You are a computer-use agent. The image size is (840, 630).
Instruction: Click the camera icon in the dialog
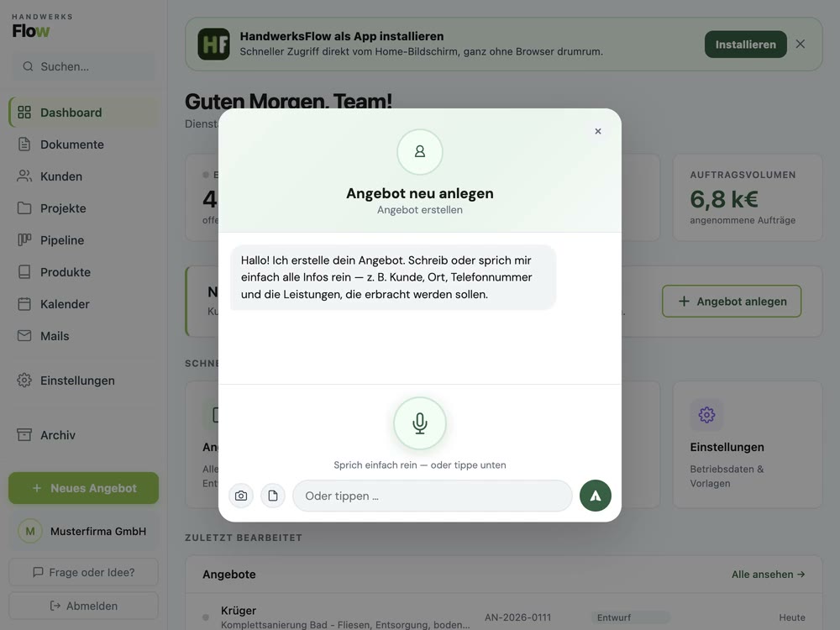point(241,496)
